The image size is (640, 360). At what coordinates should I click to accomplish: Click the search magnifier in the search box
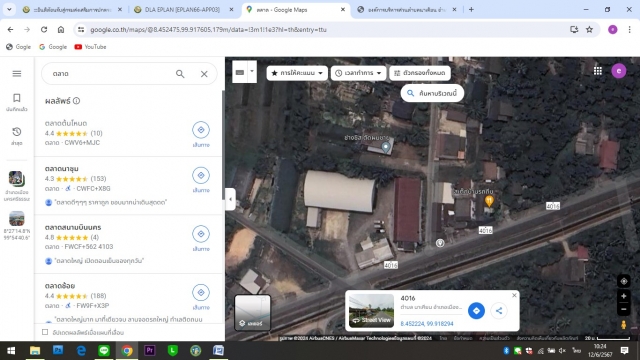(180, 74)
